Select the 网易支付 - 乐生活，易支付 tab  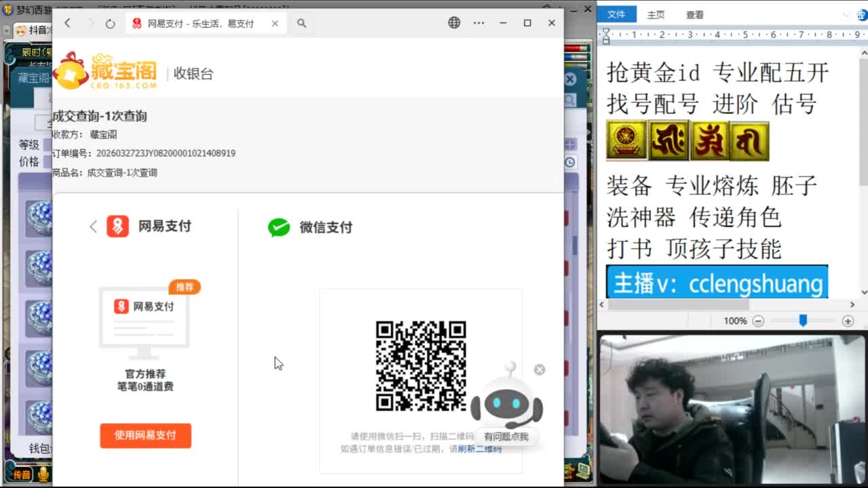(205, 23)
